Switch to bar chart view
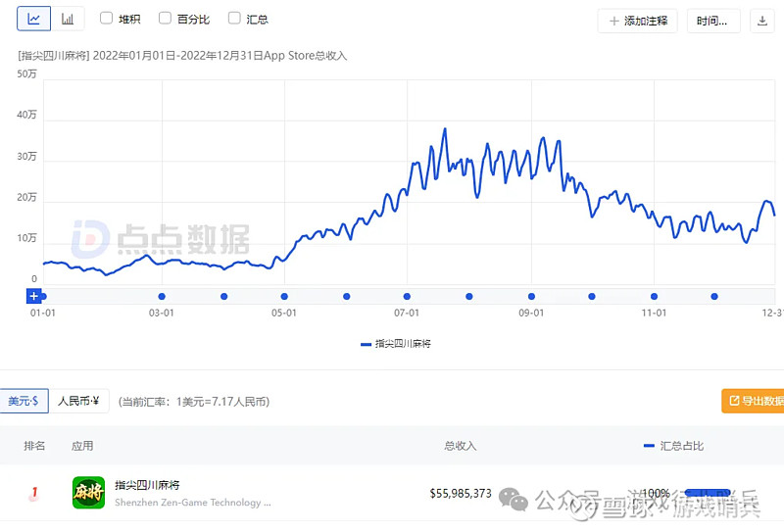This screenshot has width=784, height=532. tap(68, 19)
